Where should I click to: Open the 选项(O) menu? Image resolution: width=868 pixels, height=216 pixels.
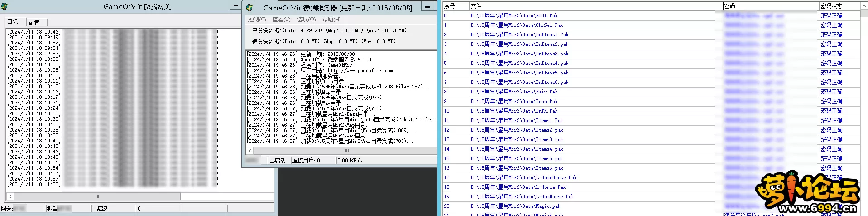click(x=306, y=20)
